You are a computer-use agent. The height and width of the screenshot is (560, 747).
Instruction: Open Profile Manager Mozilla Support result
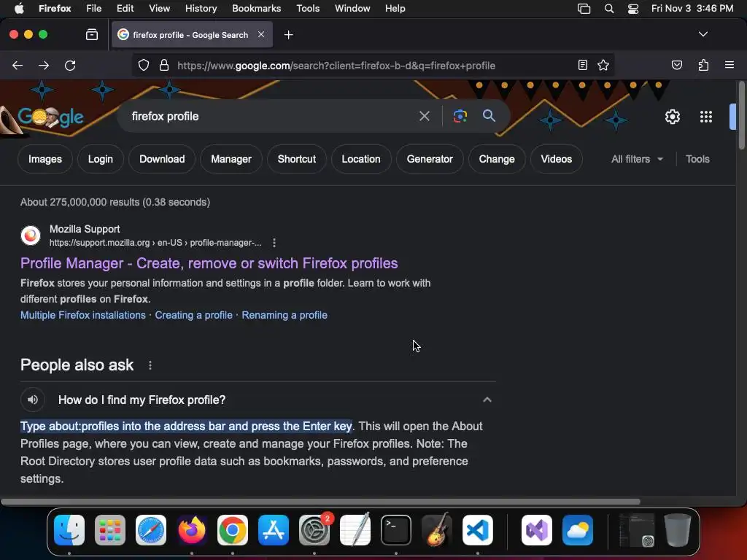click(209, 263)
